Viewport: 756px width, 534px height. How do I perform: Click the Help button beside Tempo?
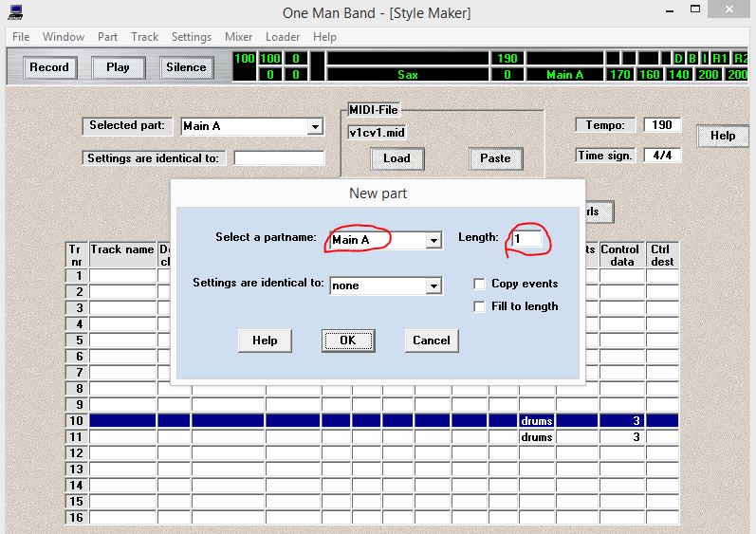tap(722, 136)
